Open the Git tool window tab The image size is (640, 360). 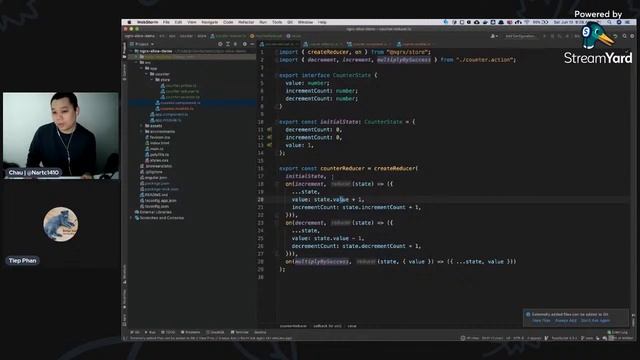(x=135, y=332)
